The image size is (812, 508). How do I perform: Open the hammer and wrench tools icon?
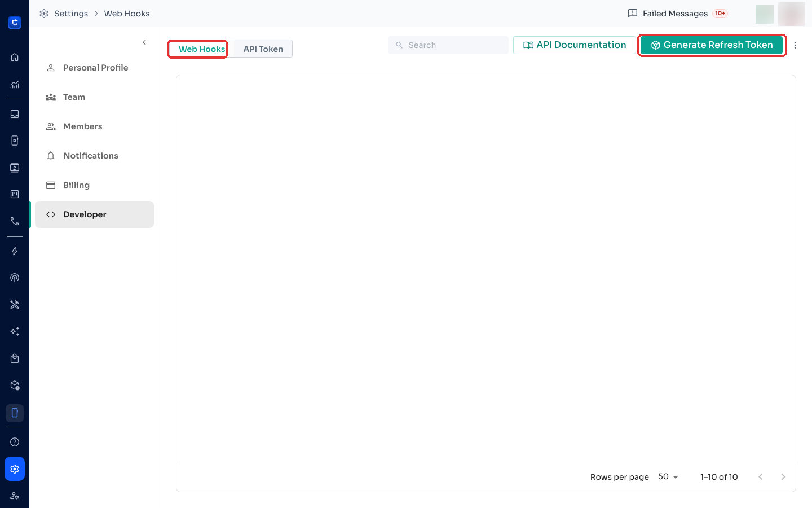15,305
